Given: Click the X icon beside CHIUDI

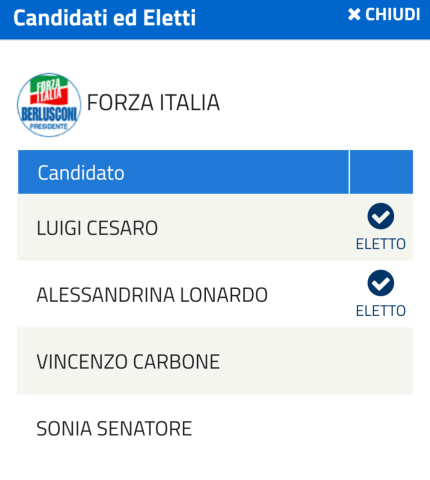Looking at the screenshot, I should [x=354, y=15].
